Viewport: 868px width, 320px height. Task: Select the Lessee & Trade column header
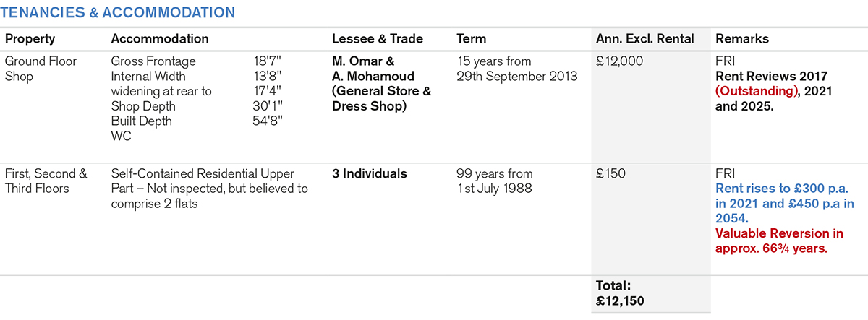pos(377,39)
